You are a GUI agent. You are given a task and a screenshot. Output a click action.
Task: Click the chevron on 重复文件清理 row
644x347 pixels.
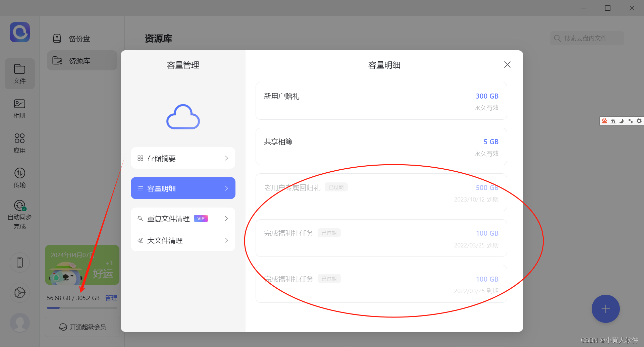[226, 219]
